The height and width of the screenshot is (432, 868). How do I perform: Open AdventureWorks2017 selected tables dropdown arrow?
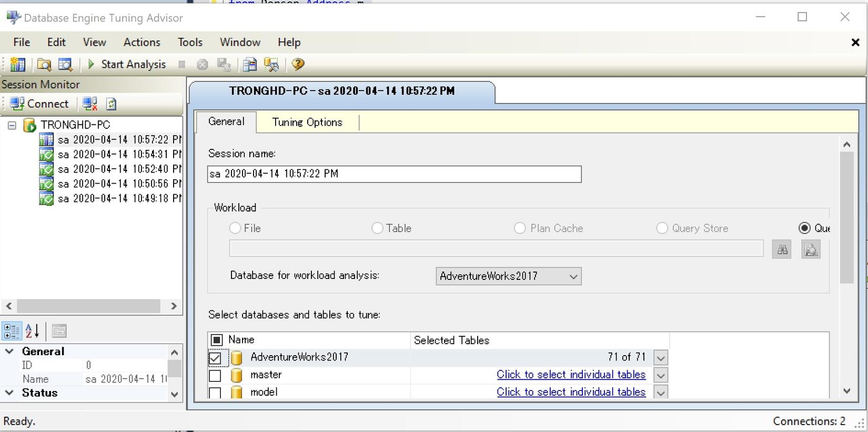pyautogui.click(x=661, y=358)
